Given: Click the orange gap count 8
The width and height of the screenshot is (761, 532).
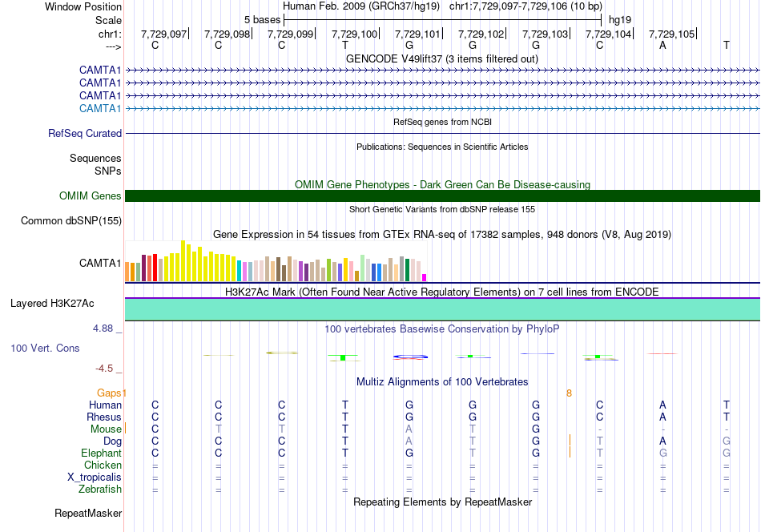Looking at the screenshot, I should pos(569,393).
